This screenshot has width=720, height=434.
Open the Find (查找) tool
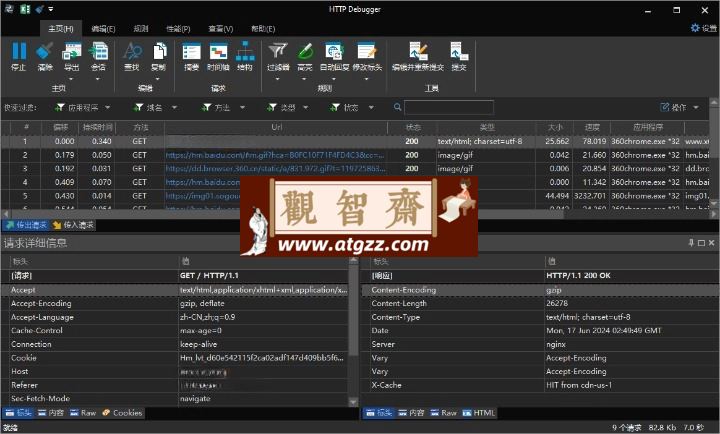tap(132, 51)
